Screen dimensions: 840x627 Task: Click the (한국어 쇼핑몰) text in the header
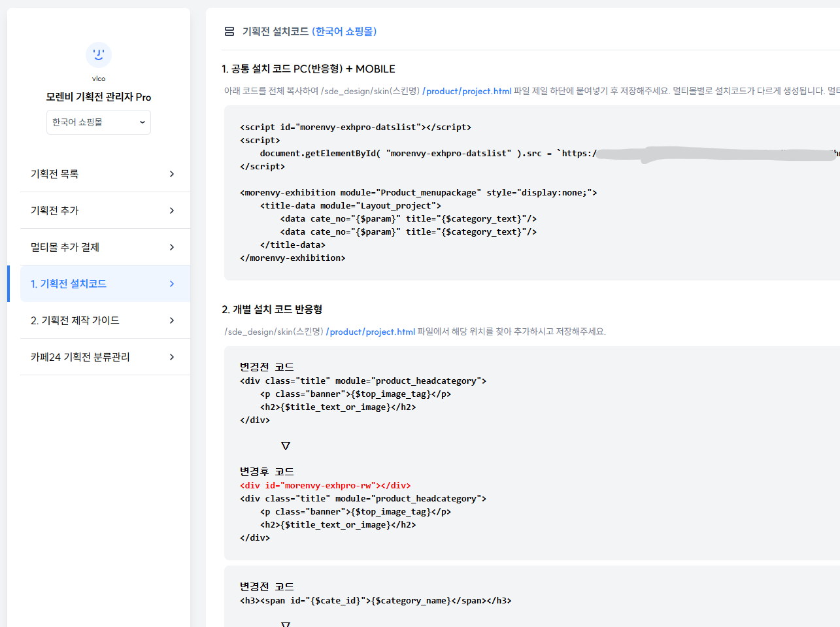[x=344, y=31]
